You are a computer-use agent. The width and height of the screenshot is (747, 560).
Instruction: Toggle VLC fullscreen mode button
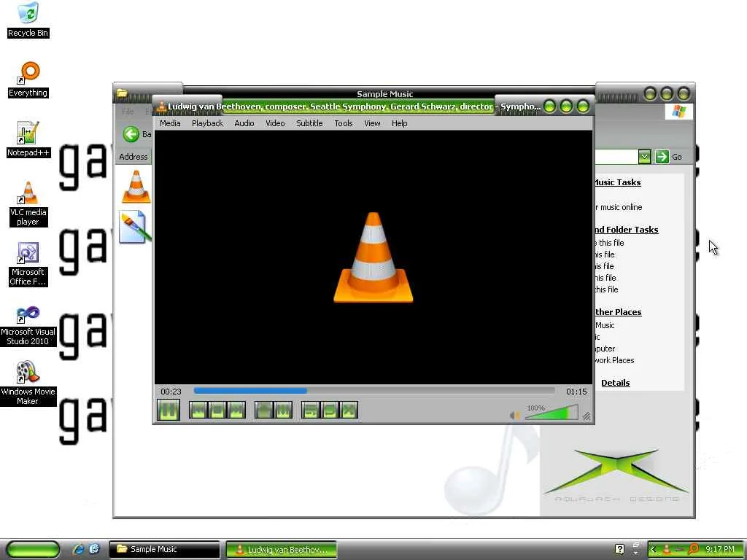(264, 410)
